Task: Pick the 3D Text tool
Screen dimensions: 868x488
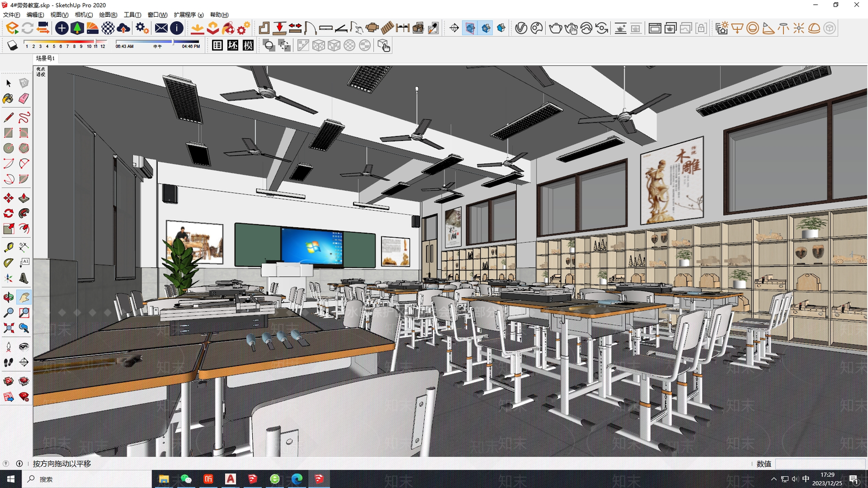Action: (24, 278)
